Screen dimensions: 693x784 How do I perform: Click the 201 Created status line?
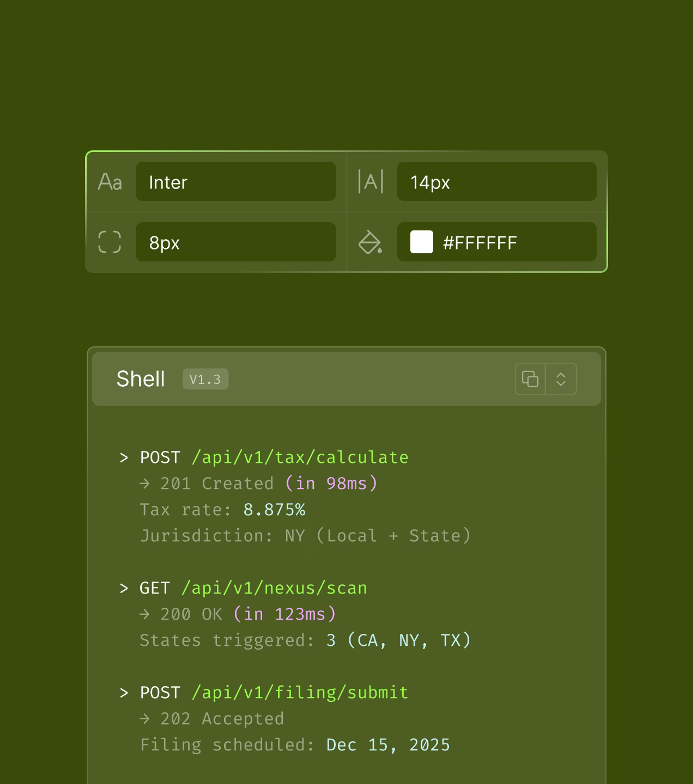pyautogui.click(x=207, y=484)
